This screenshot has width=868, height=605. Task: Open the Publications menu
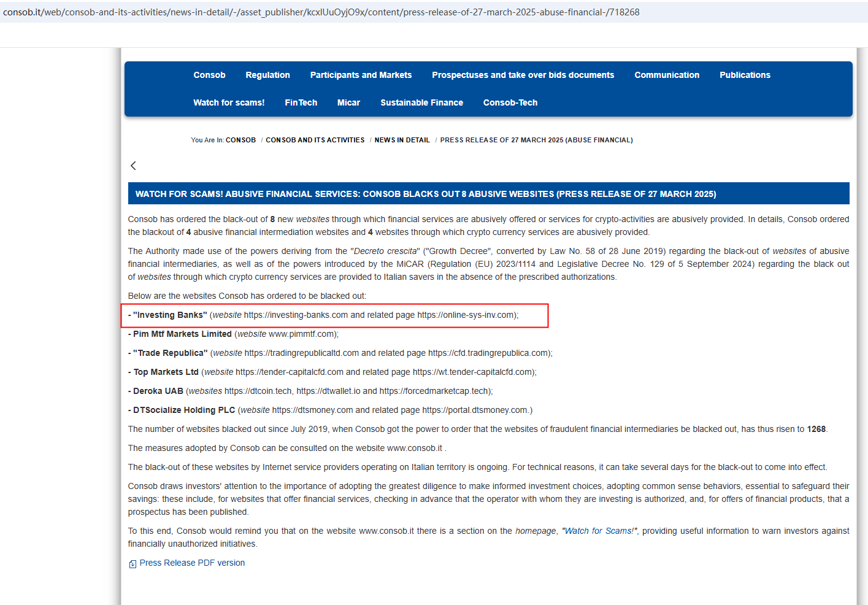pyautogui.click(x=745, y=75)
